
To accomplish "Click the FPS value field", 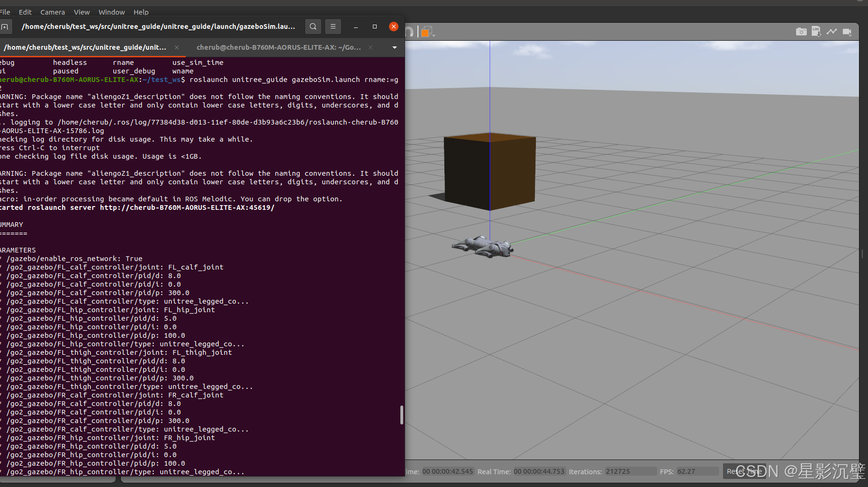I will click(697, 471).
